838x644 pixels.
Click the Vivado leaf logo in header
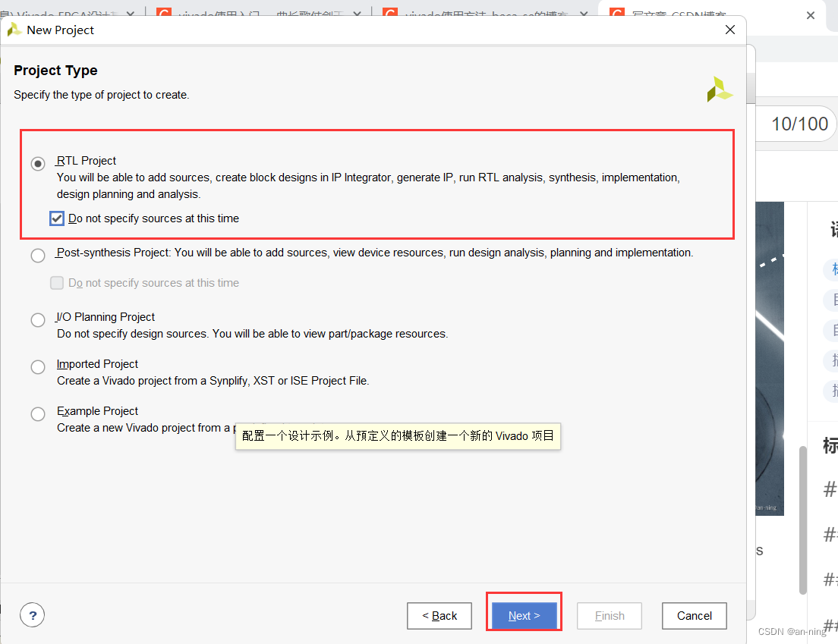point(720,90)
